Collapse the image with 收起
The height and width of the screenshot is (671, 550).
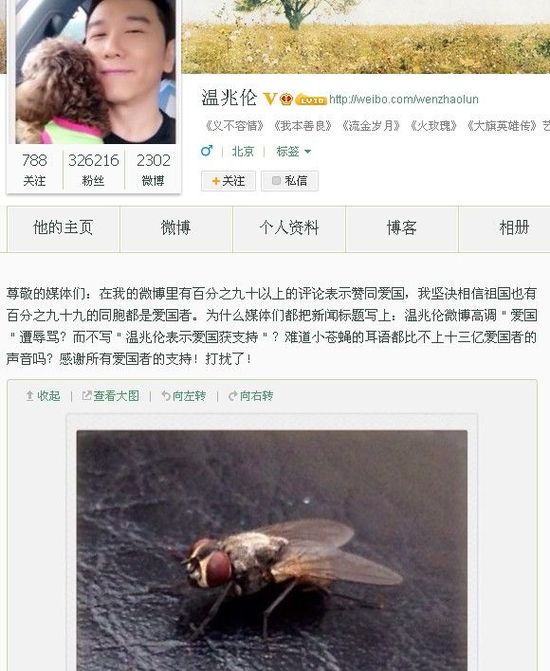[43, 396]
